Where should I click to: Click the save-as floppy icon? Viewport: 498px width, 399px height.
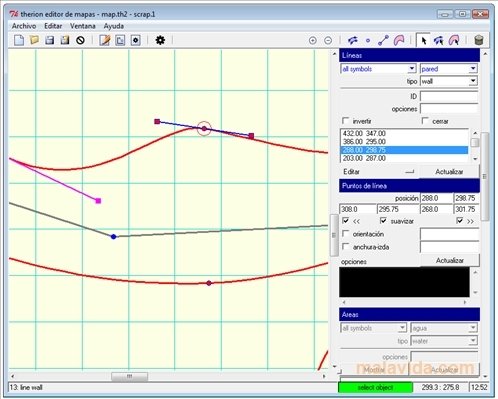65,40
